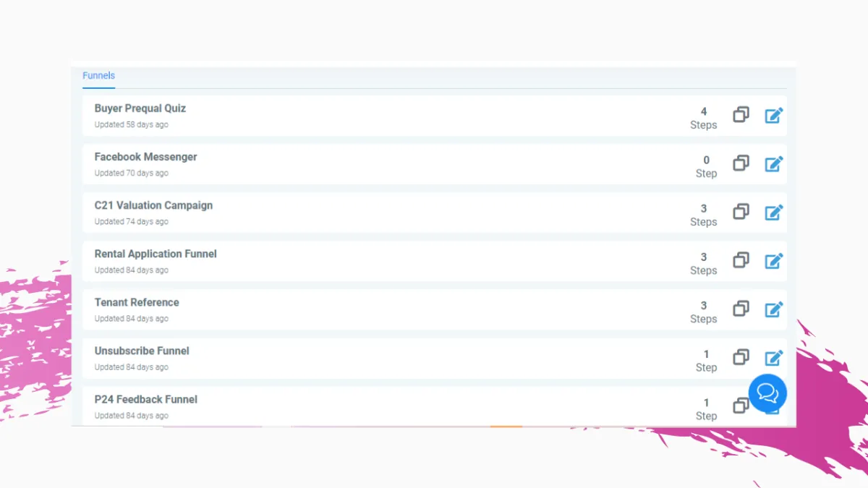
Task: Click 'Updated 74 days ago' under C21 Valuation Campaign
Action: click(x=131, y=221)
